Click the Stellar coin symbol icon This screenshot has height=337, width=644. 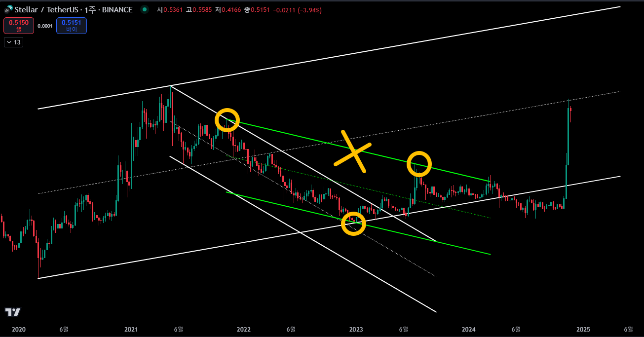point(8,9)
